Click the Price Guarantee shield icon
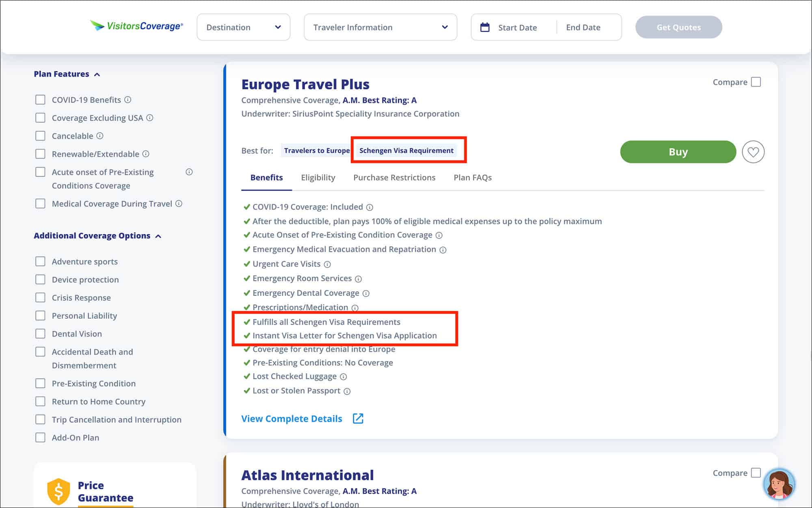 (59, 491)
